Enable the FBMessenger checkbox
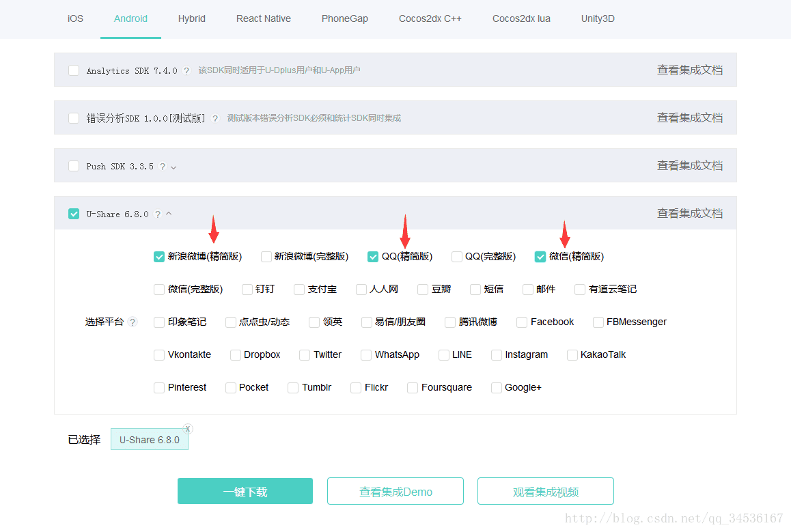This screenshot has width=791, height=532. coord(598,322)
